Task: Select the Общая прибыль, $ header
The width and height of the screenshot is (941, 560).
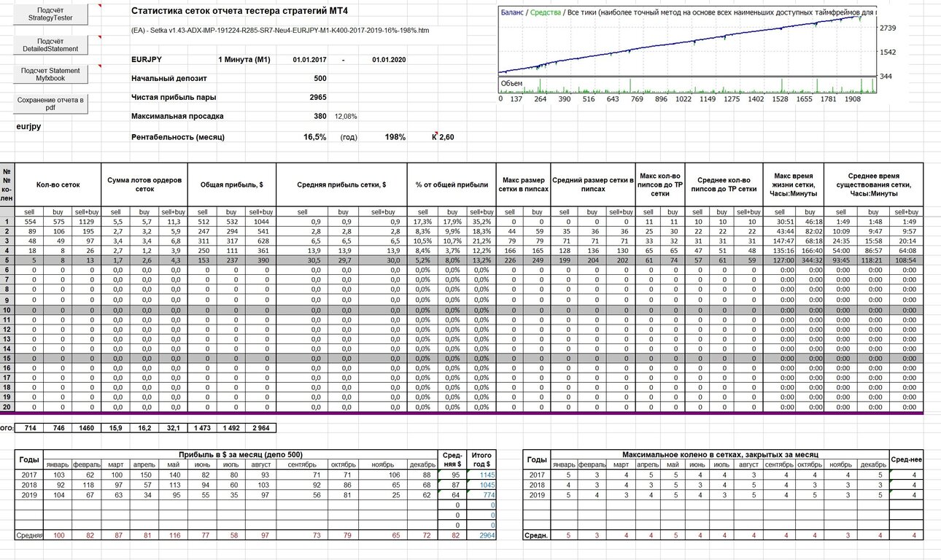Action: [231, 185]
